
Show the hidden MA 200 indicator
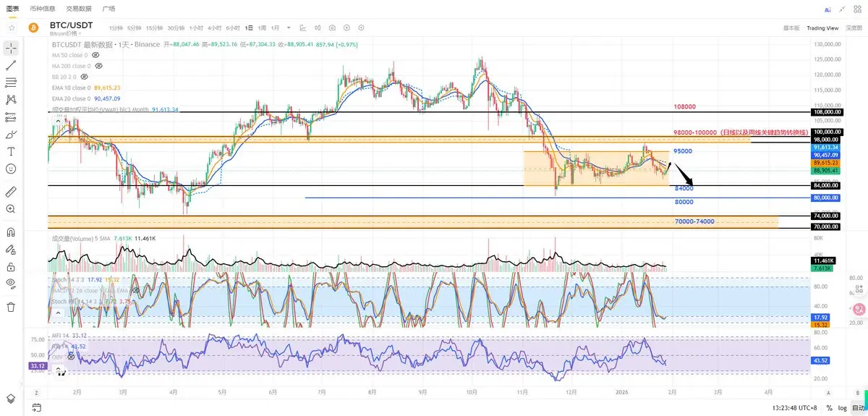(x=98, y=66)
